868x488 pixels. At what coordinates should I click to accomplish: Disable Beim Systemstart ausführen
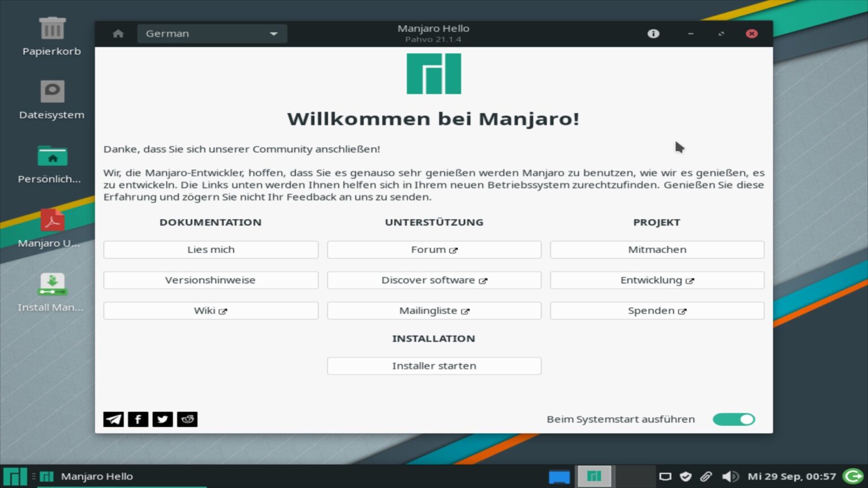point(734,419)
